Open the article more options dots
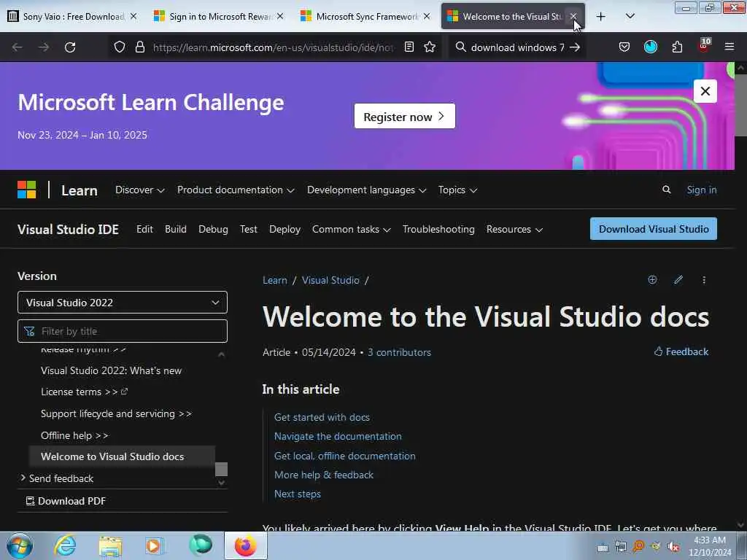Screen dimensions: 747x560 pyautogui.click(x=704, y=280)
